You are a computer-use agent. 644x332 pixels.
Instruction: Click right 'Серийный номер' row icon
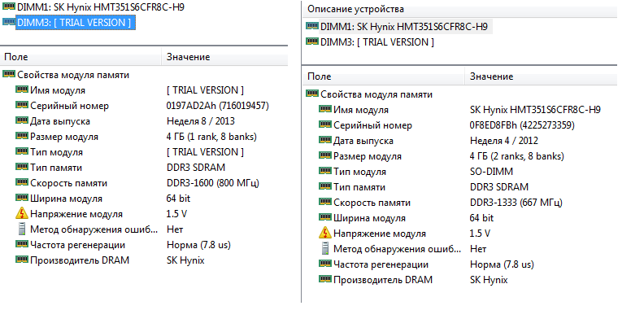[x=325, y=124]
